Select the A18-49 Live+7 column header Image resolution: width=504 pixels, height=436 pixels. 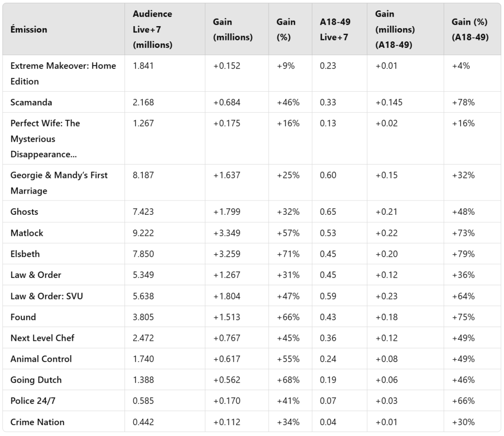[334, 30]
